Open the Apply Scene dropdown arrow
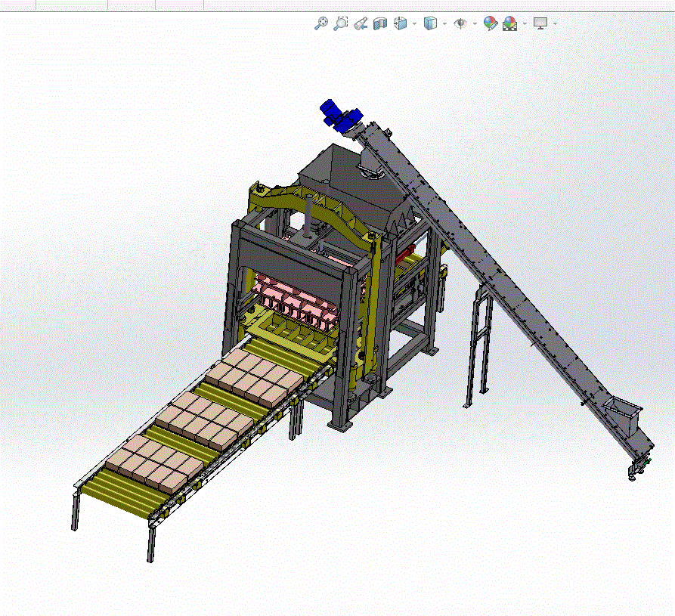The height and width of the screenshot is (616, 675). [525, 23]
